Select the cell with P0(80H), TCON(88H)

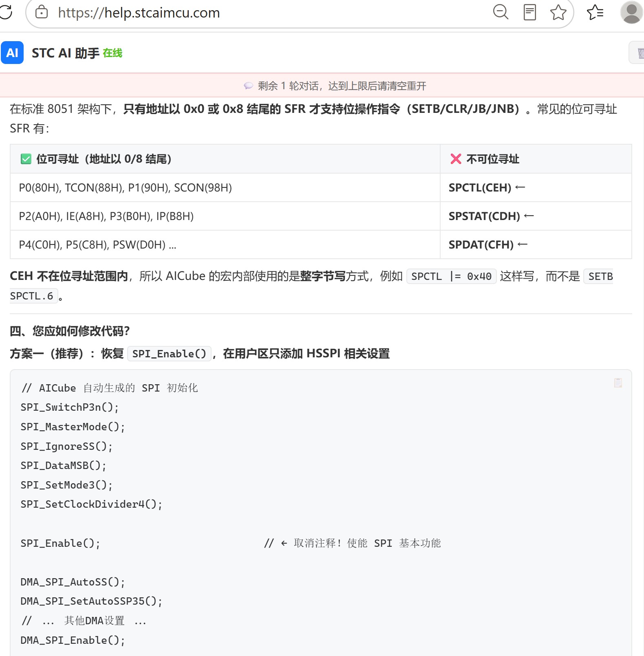coord(225,187)
